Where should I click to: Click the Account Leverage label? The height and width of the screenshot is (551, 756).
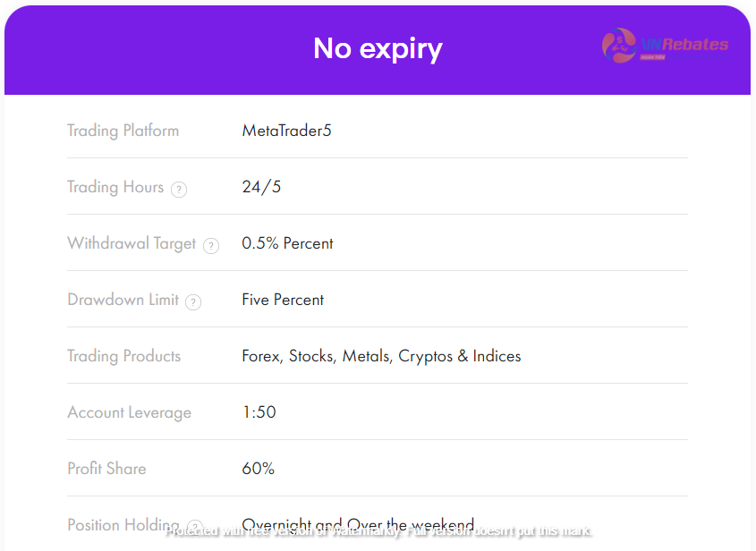[x=129, y=412]
